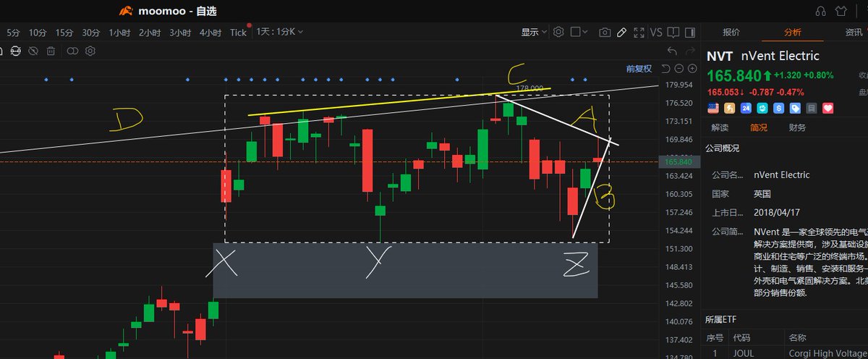Click the 24-hour trading badge
The image size is (868, 359).
(x=745, y=108)
